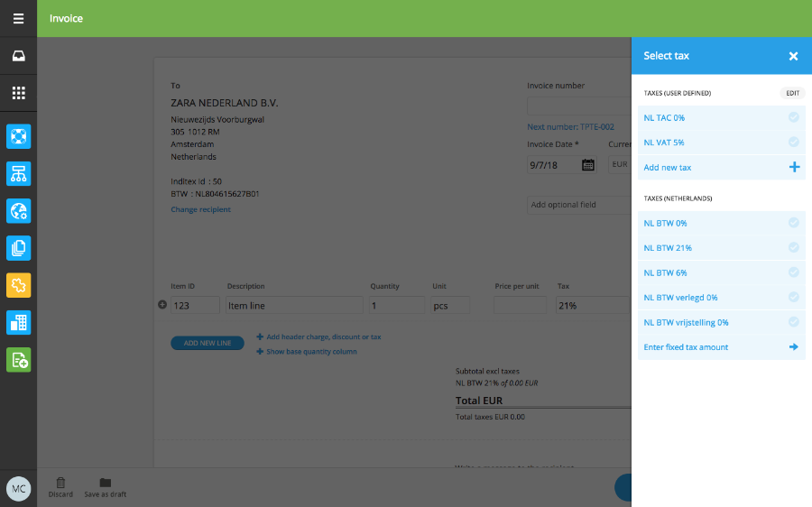Click the Change recipient link
Viewport: 812px width, 507px height.
[x=201, y=209]
